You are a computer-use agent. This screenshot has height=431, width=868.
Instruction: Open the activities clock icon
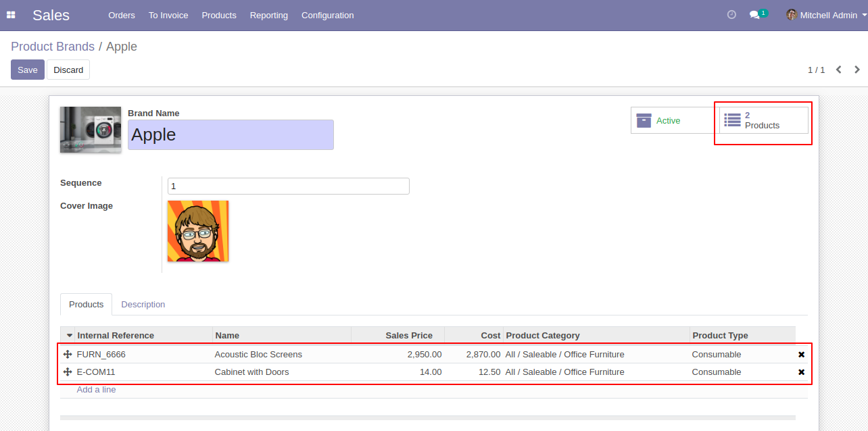(731, 15)
